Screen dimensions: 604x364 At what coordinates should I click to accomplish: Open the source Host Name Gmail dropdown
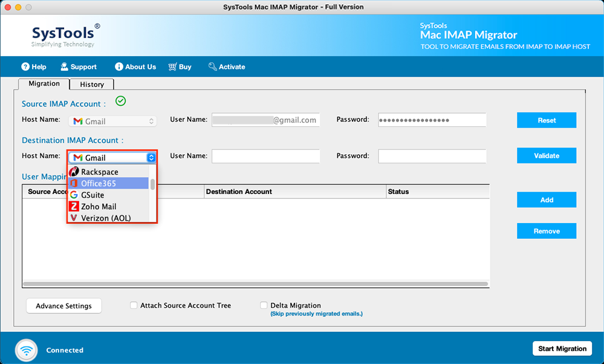pos(112,122)
